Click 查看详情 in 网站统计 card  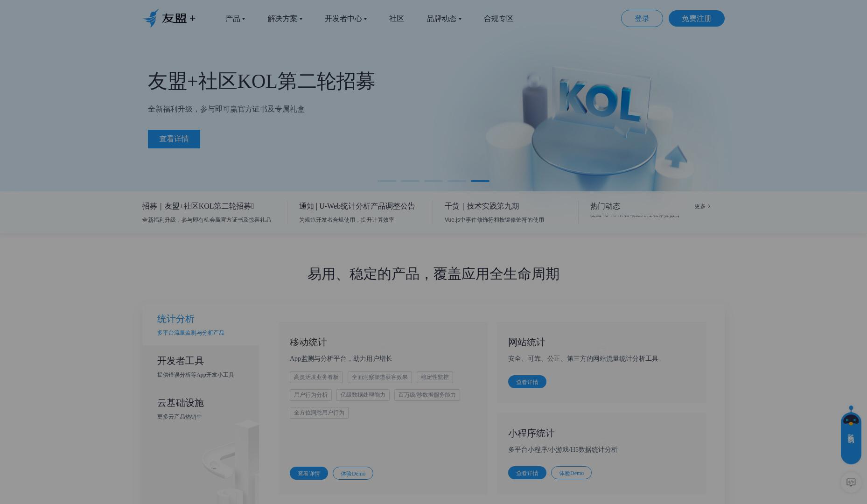(x=527, y=382)
